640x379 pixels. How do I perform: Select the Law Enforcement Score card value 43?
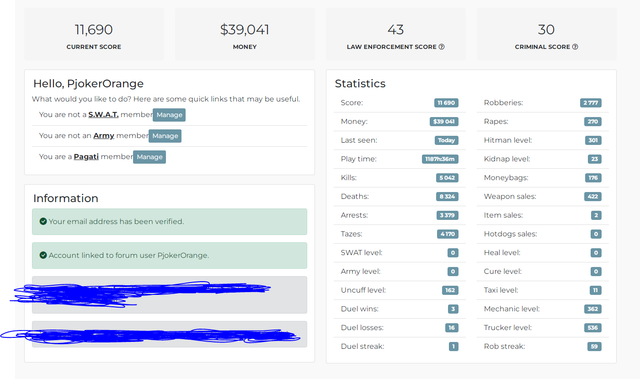pyautogui.click(x=396, y=29)
